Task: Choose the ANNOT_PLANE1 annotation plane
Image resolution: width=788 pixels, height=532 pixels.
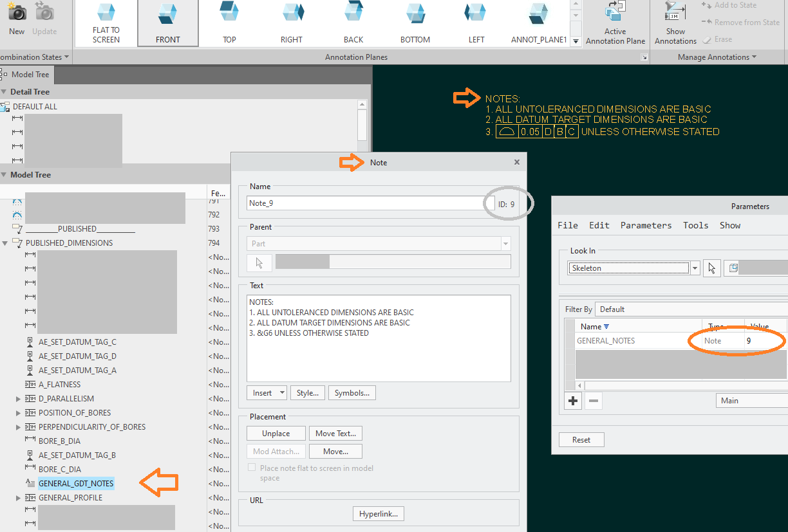Action: coord(538,23)
